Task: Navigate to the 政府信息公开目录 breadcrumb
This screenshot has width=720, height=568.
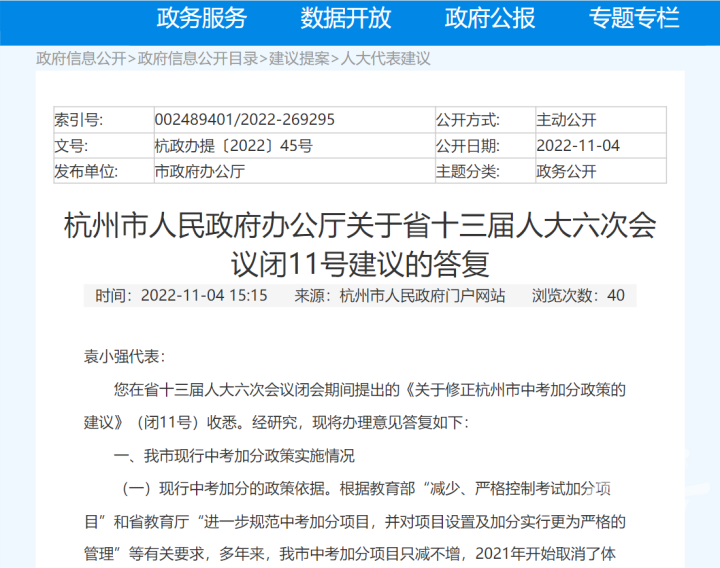Action: (x=197, y=58)
